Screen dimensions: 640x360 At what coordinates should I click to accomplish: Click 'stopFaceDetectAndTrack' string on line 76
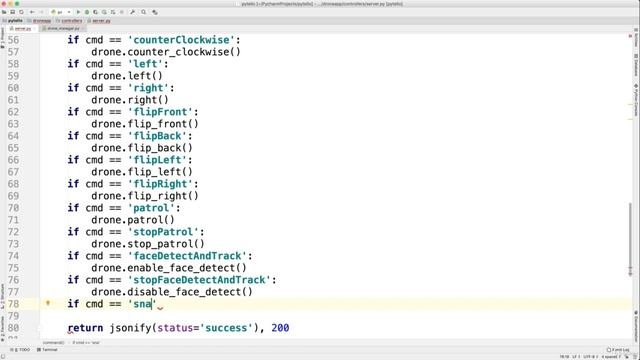pos(199,280)
